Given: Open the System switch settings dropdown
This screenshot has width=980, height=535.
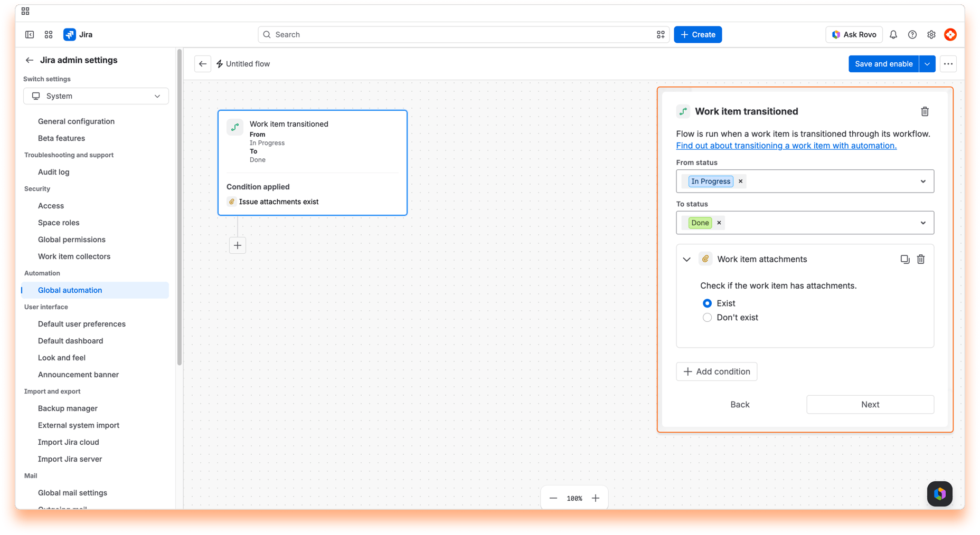Looking at the screenshot, I should pyautogui.click(x=96, y=96).
